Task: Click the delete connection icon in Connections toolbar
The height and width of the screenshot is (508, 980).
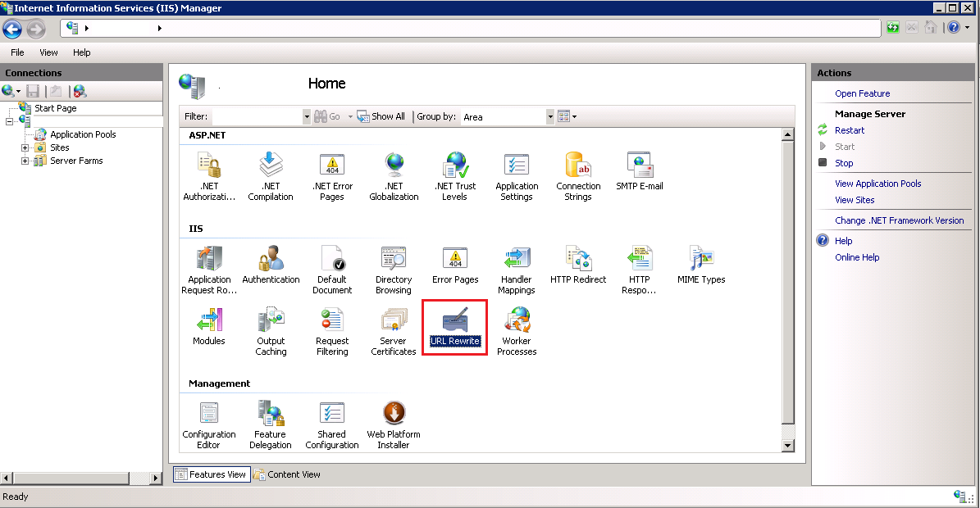Action: pos(80,91)
